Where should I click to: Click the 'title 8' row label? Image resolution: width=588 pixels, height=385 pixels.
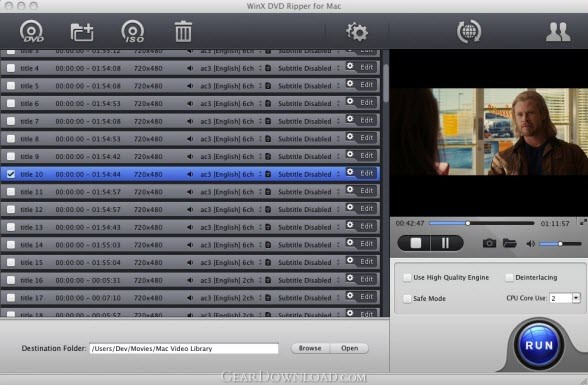[30, 139]
